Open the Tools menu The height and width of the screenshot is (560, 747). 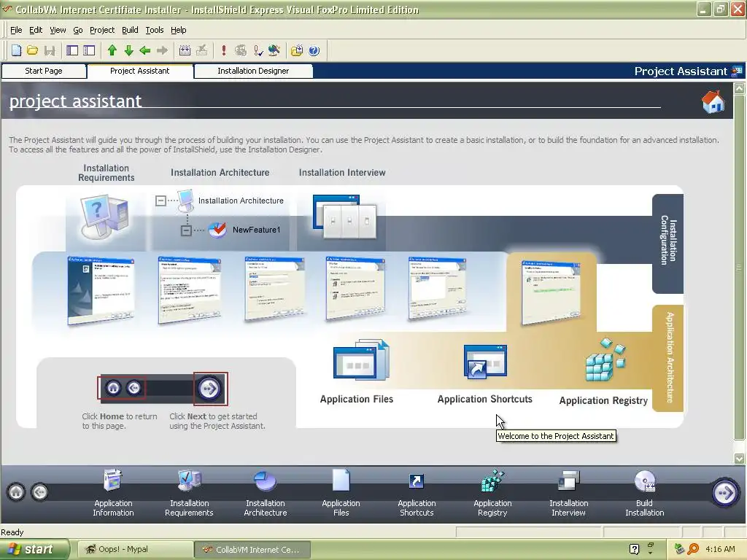tap(155, 30)
